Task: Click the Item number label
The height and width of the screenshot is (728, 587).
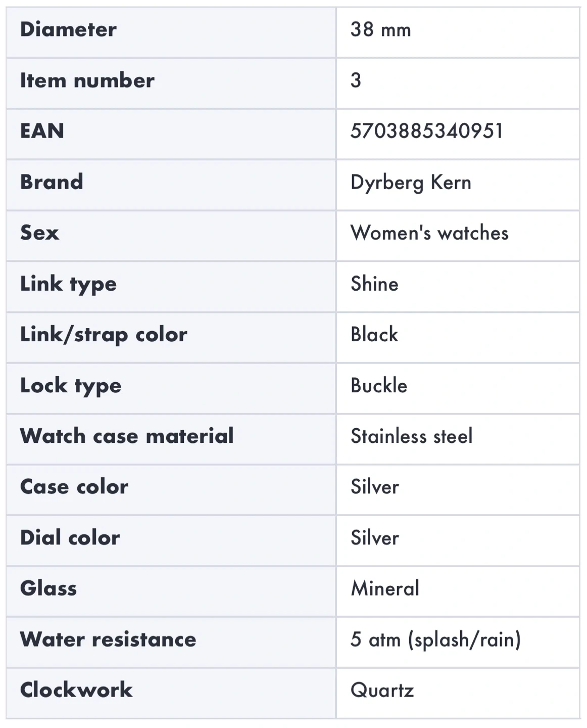Action: click(87, 81)
